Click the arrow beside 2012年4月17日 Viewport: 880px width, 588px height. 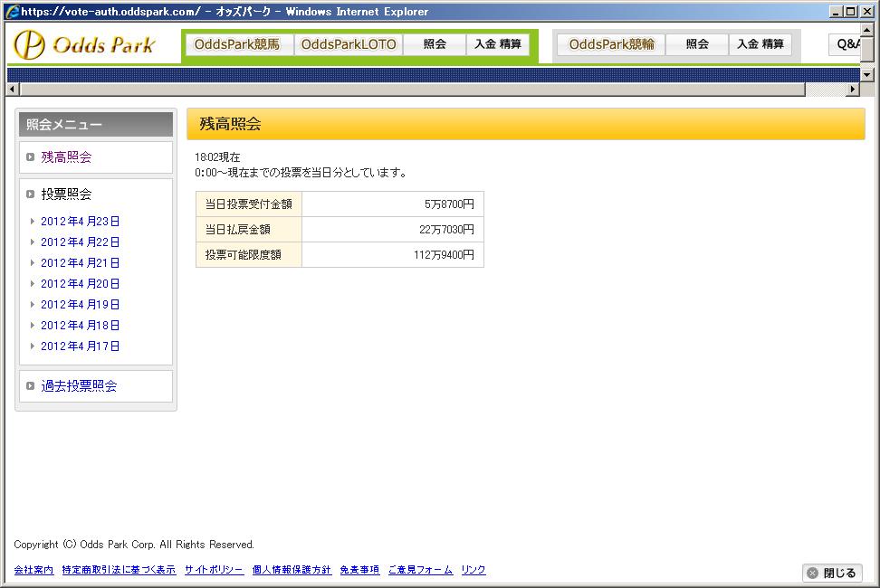[x=32, y=346]
